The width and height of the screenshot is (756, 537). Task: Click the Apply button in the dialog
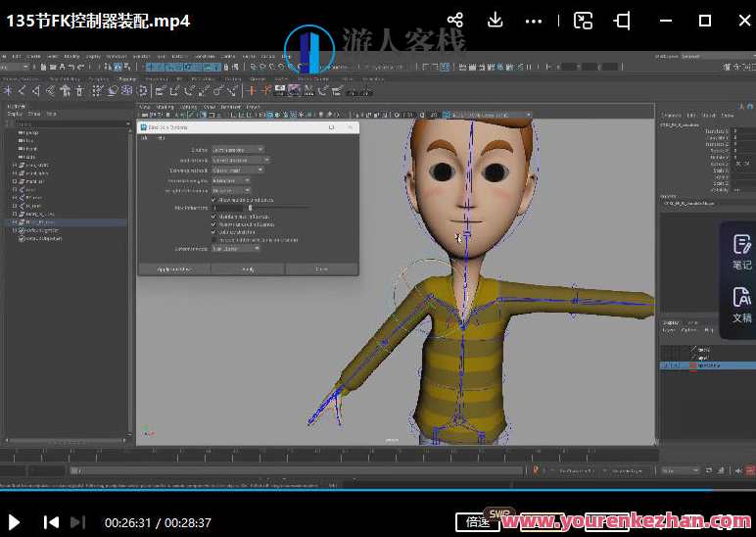click(x=248, y=268)
